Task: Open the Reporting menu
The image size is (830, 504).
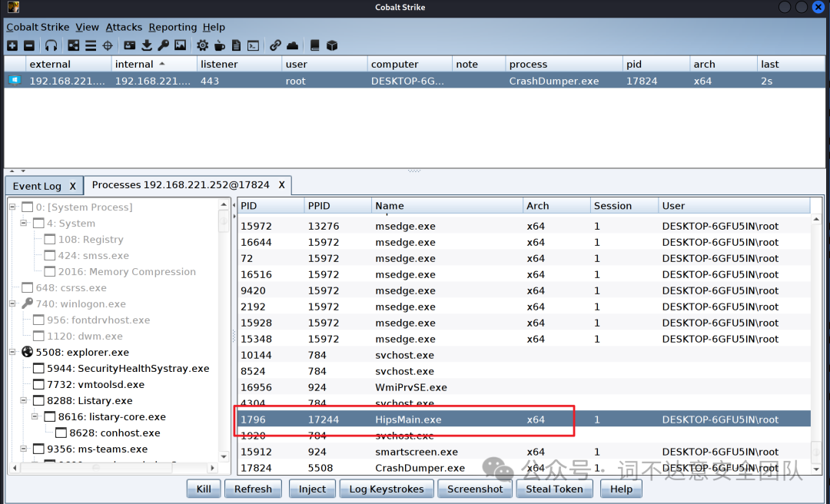Action: tap(173, 27)
